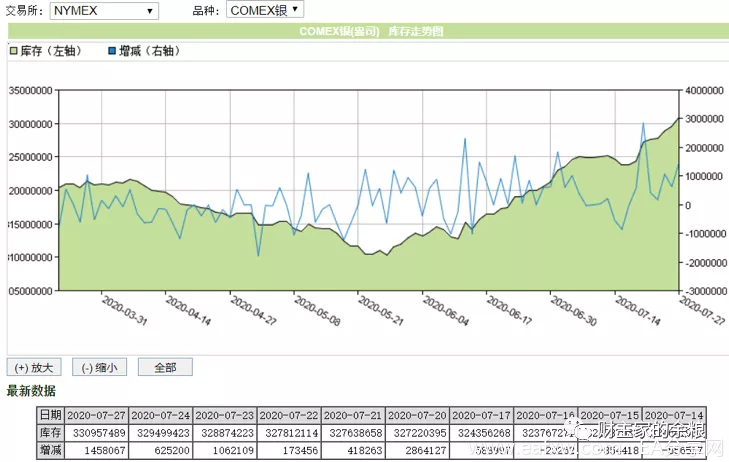Click the 增减（右轴）legend label
This screenshot has height=462, width=729.
pyautogui.click(x=149, y=51)
